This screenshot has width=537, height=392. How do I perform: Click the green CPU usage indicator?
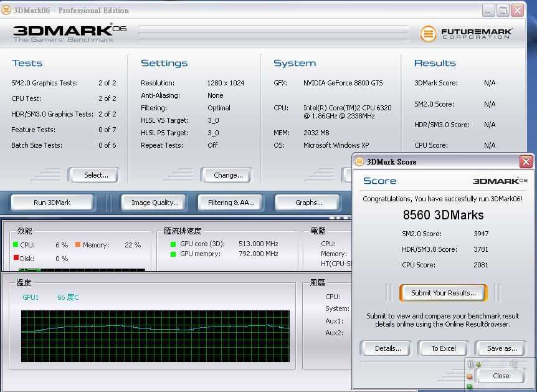pos(16,244)
